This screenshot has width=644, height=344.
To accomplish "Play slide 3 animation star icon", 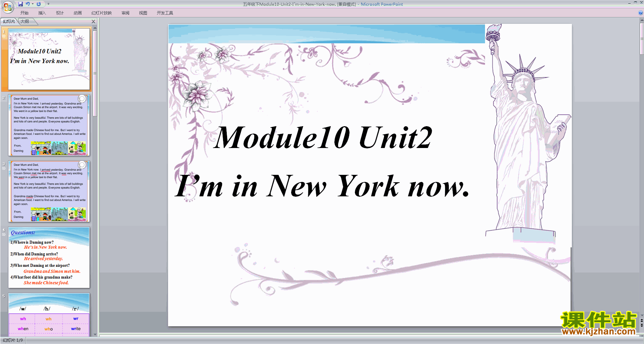I will coord(4,168).
